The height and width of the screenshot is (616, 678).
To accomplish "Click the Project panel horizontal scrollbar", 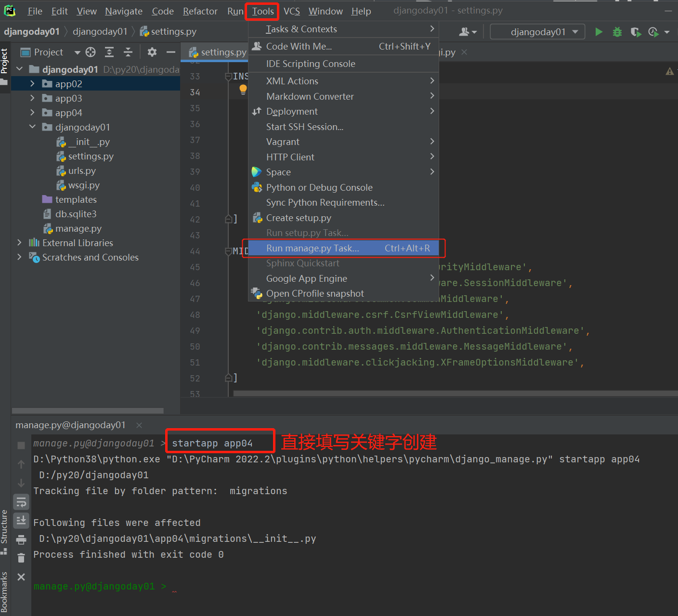I will point(88,411).
